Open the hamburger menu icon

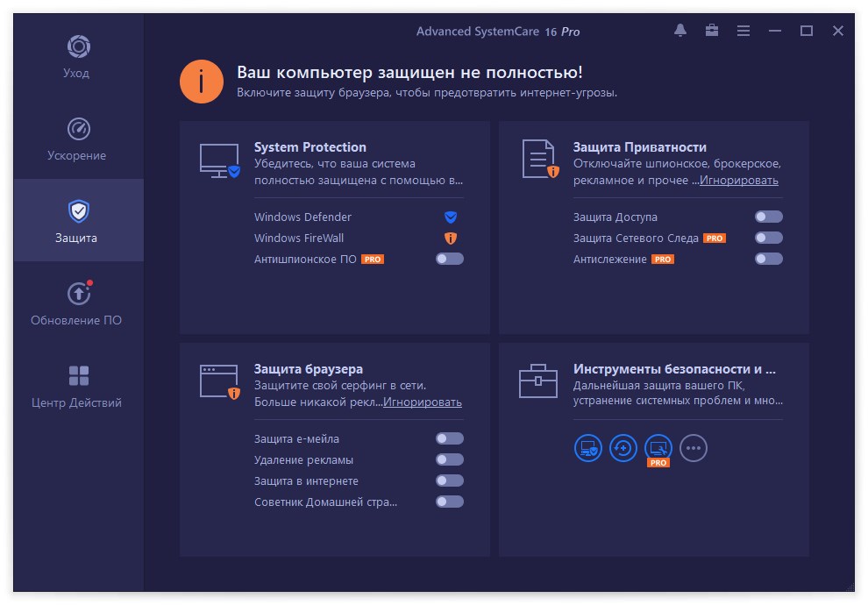743,31
